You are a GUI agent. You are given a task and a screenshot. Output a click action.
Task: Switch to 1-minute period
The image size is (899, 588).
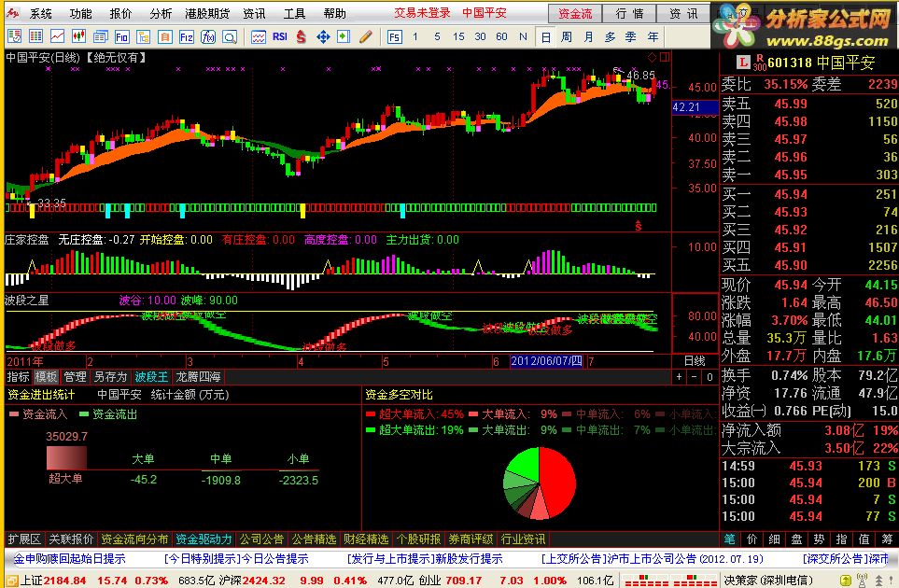415,36
